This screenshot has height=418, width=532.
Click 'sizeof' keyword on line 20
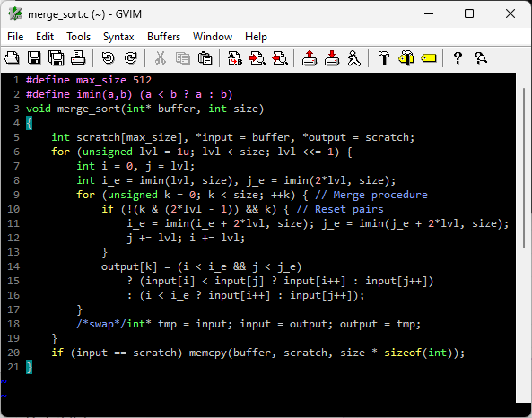point(403,353)
